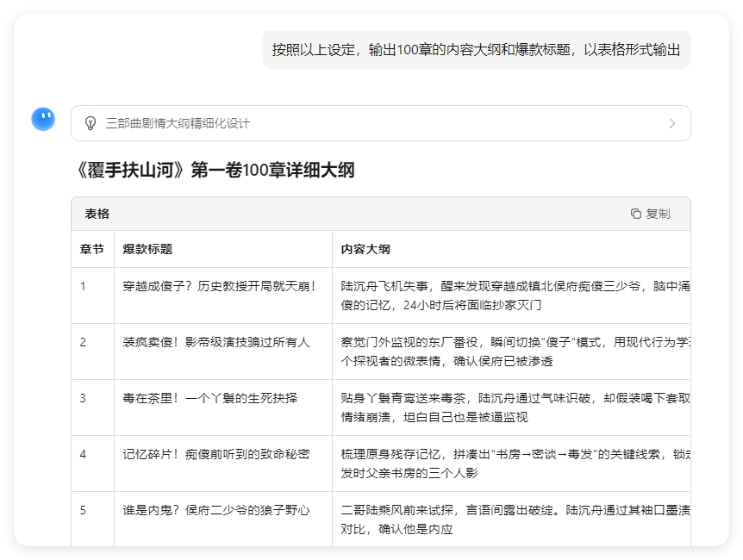This screenshot has height=560, width=743.
Task: Click the lightbulb icon in the prompt summary bar
Action: coord(86,123)
